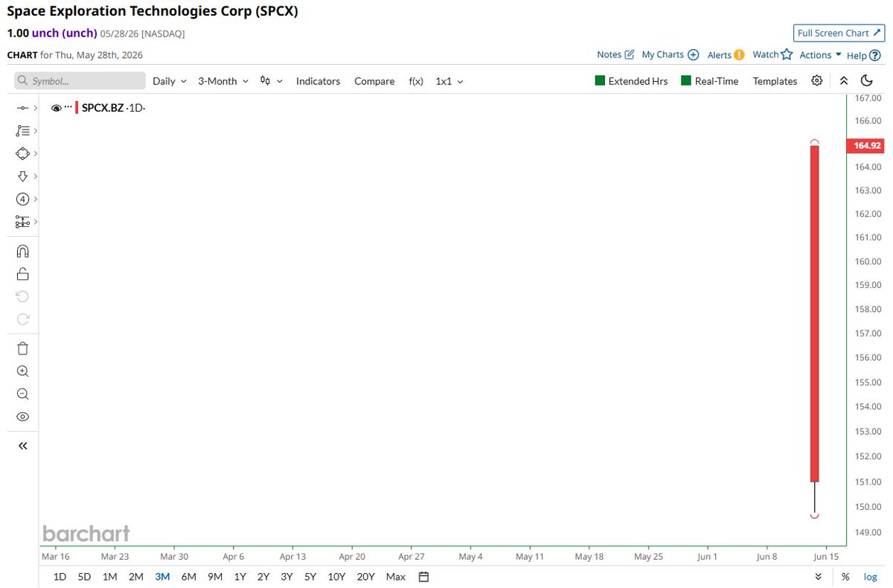Image resolution: width=893 pixels, height=588 pixels.
Task: Toggle the lock drawings icon
Action: click(22, 274)
